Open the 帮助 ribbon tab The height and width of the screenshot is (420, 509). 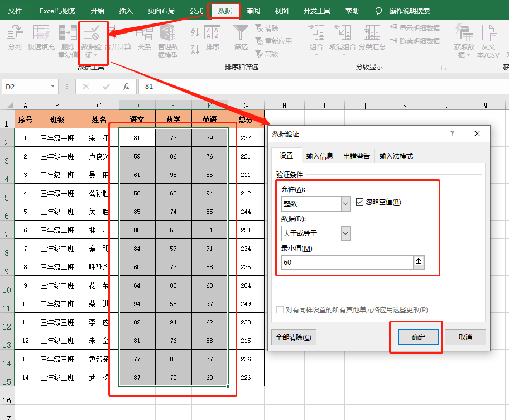click(352, 11)
